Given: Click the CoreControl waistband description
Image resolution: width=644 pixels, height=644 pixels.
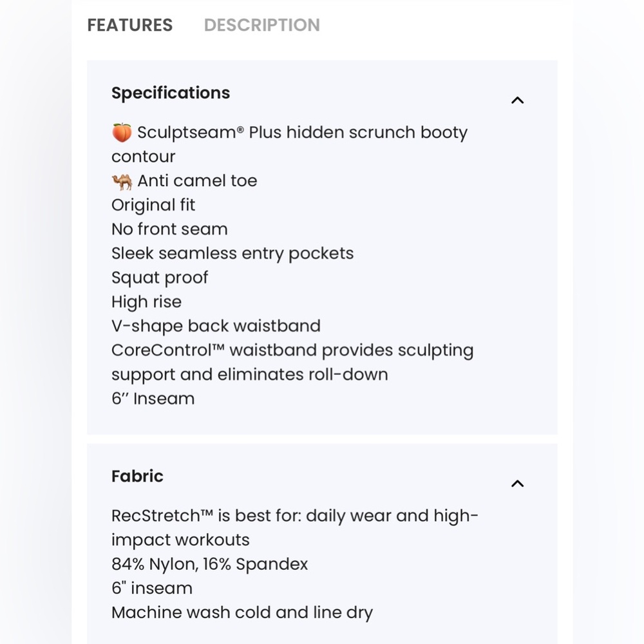Looking at the screenshot, I should pyautogui.click(x=292, y=362).
